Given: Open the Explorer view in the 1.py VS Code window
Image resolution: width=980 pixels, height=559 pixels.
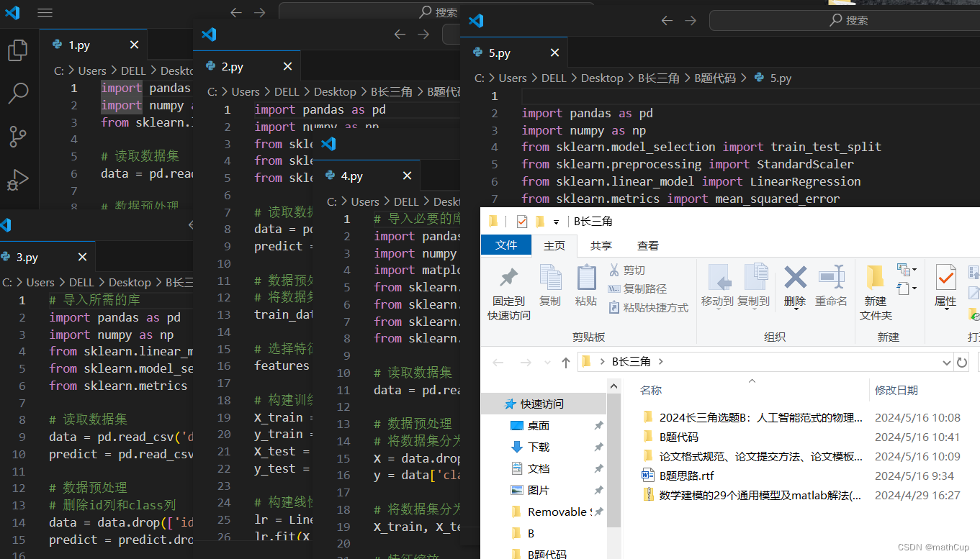Looking at the screenshot, I should click(17, 50).
